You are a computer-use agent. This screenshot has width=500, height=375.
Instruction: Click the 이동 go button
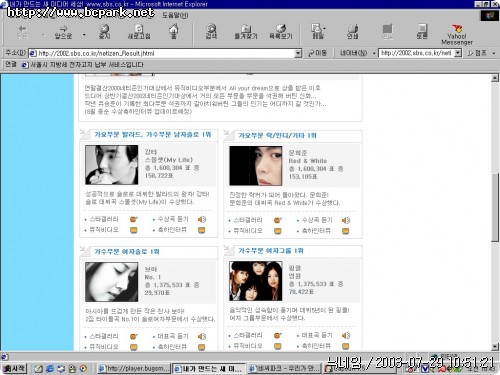318,53
